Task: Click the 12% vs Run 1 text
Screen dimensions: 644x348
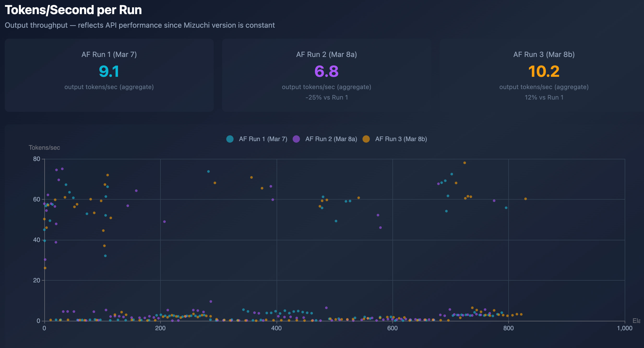Action: 544,97
